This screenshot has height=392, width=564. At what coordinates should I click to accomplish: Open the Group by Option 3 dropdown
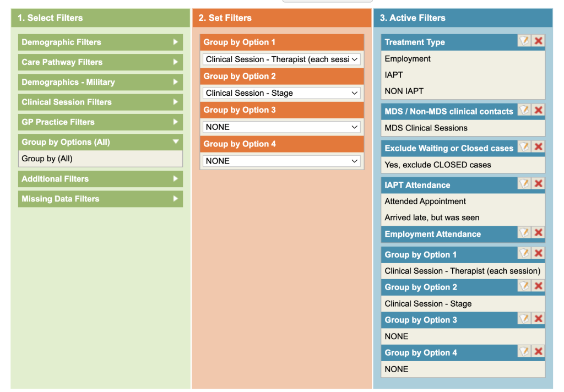click(282, 127)
